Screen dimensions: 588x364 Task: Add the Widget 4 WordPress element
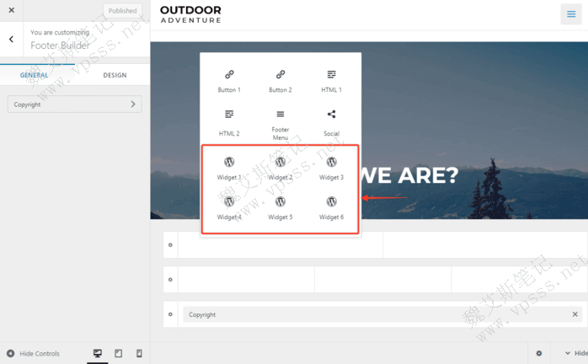tap(229, 208)
